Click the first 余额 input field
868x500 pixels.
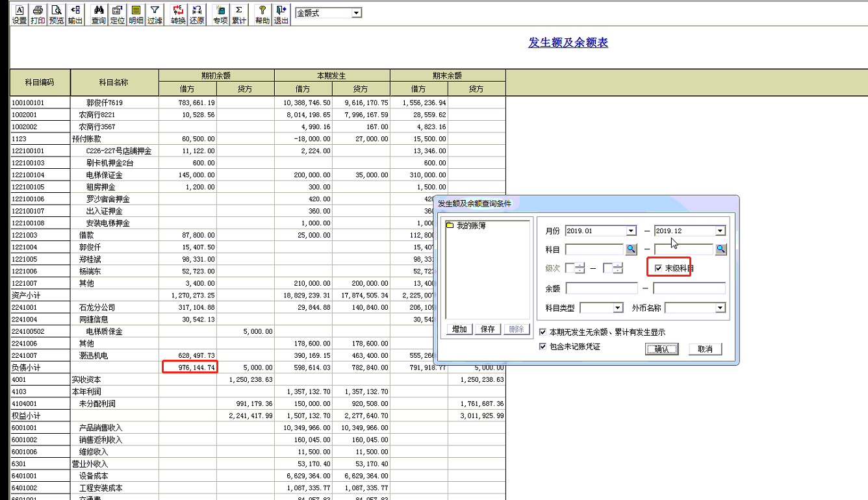[x=602, y=288]
